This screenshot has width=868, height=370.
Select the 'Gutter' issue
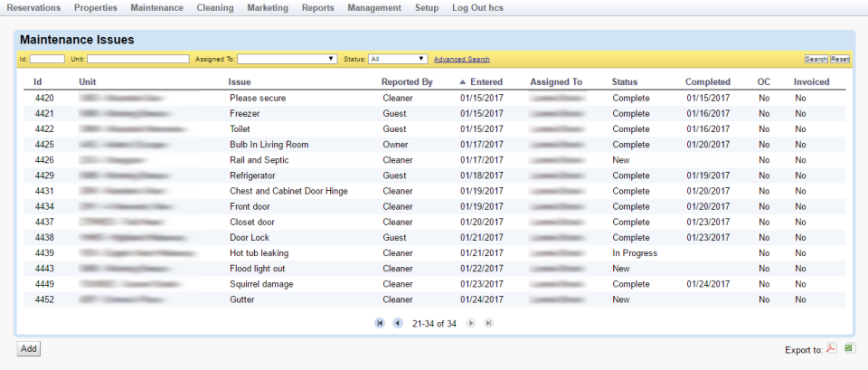(242, 299)
